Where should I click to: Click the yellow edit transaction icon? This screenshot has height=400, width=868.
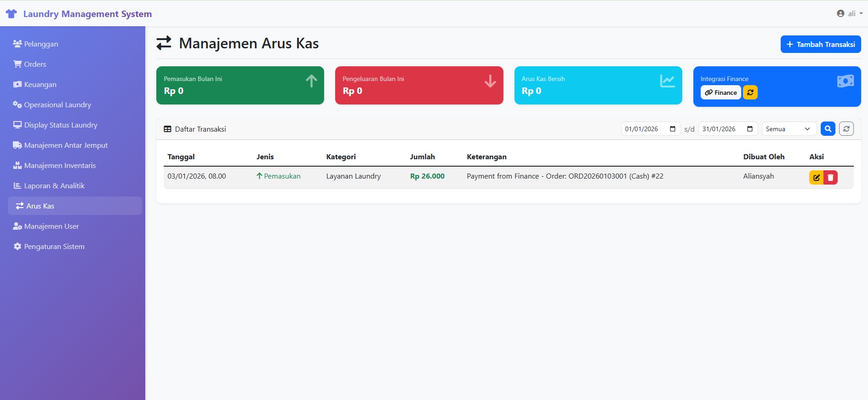click(816, 178)
